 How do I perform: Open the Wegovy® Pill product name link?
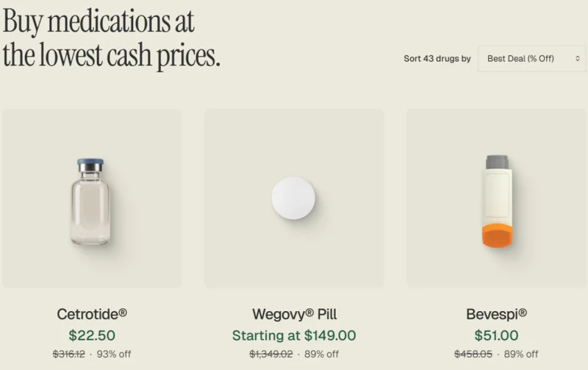coord(294,314)
